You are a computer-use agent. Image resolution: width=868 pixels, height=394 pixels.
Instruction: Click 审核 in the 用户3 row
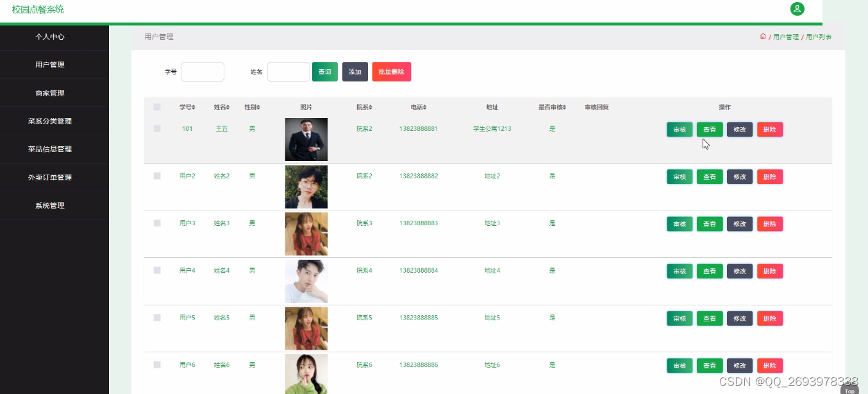tap(680, 224)
